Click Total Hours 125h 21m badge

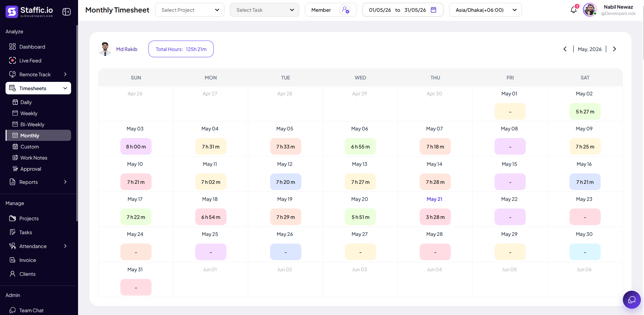tap(181, 49)
